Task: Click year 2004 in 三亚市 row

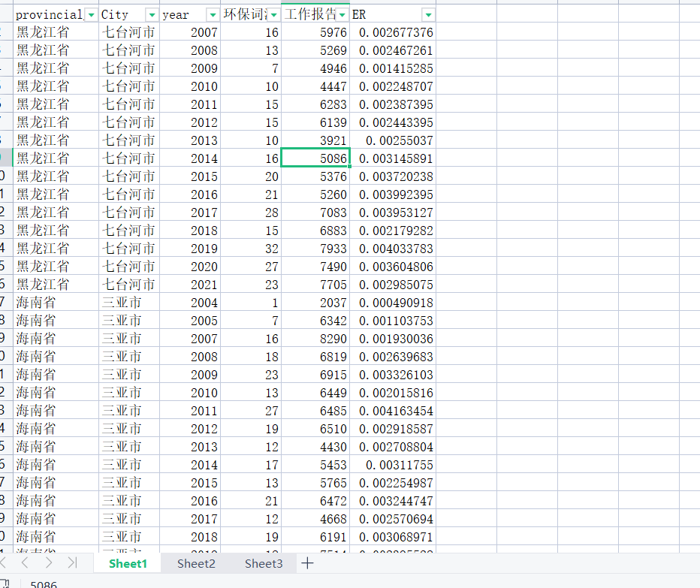Action: tap(190, 302)
